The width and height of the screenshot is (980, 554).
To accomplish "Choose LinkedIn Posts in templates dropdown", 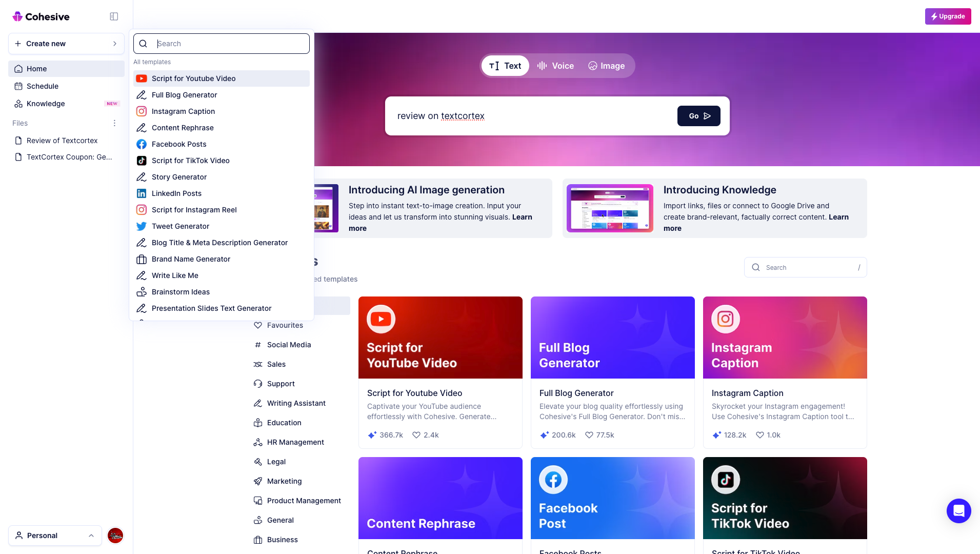I will pos(176,193).
